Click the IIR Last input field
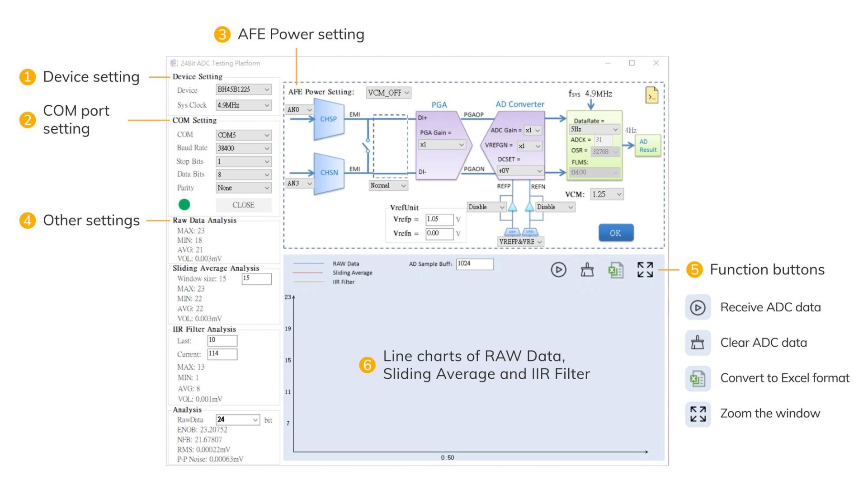This screenshot has width=868, height=494. [x=222, y=340]
